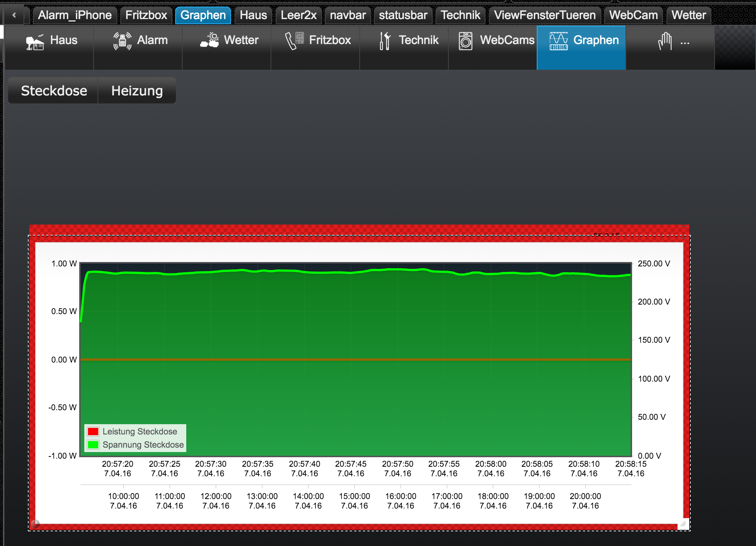Click the Spannung Steckdose legend label

click(143, 445)
